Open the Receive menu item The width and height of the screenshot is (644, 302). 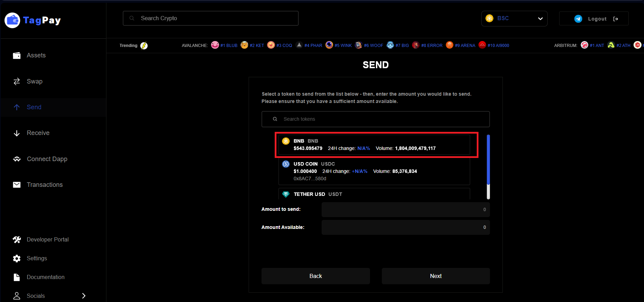tap(38, 133)
